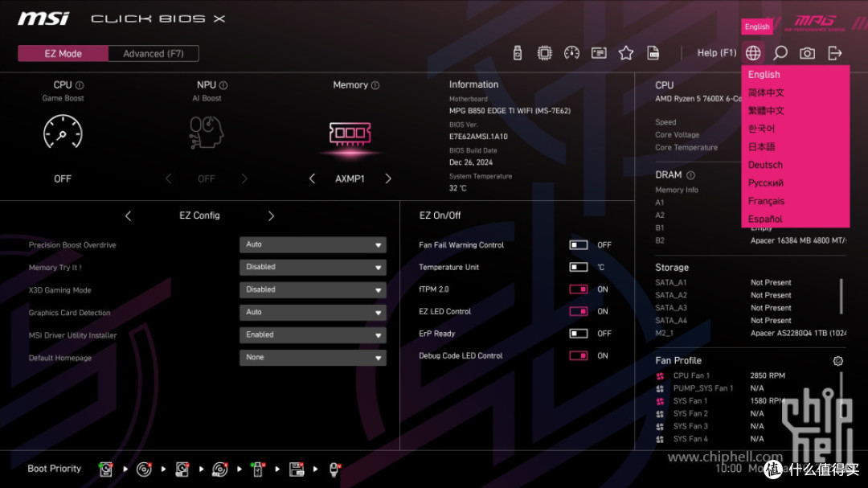Switch to the Advanced (F7) tab

pyautogui.click(x=154, y=54)
